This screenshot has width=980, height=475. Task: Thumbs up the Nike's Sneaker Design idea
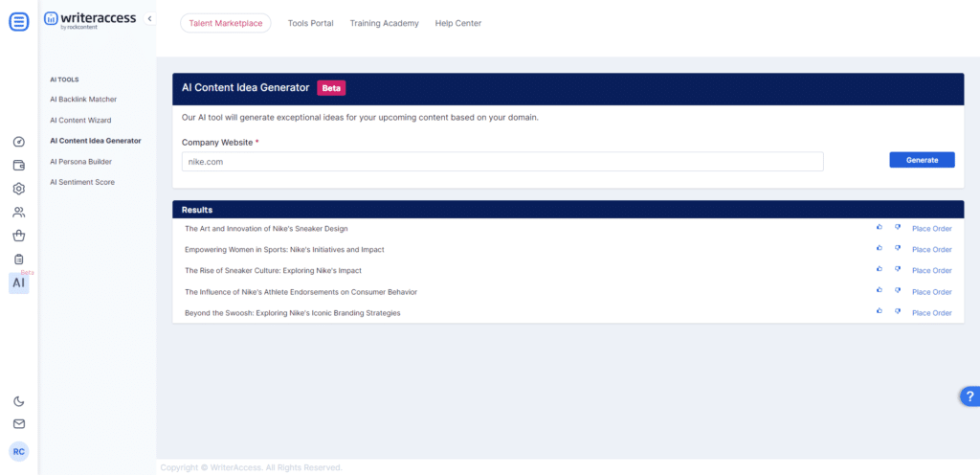click(x=880, y=228)
